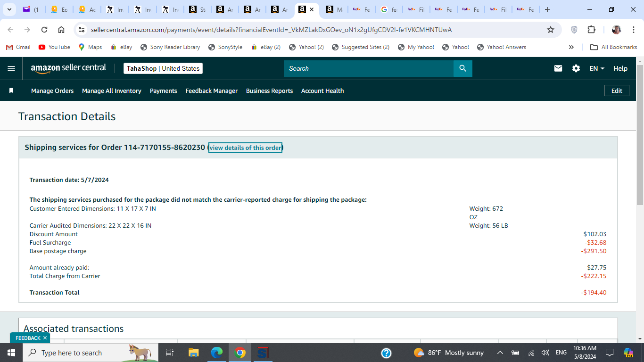
Task: Click the ENG language indicator
Action: tap(561, 353)
